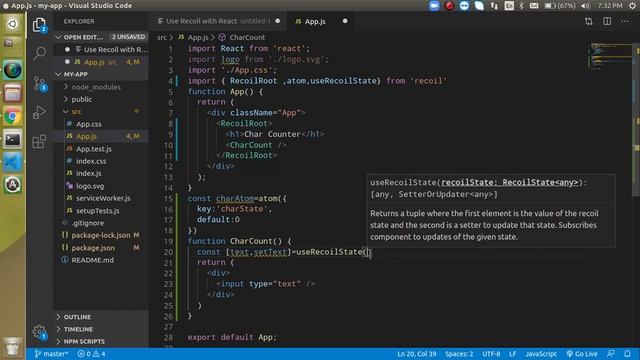Screen dimensions: 640x360
Task: Open the Search view in the activity bar
Action: tap(40, 53)
